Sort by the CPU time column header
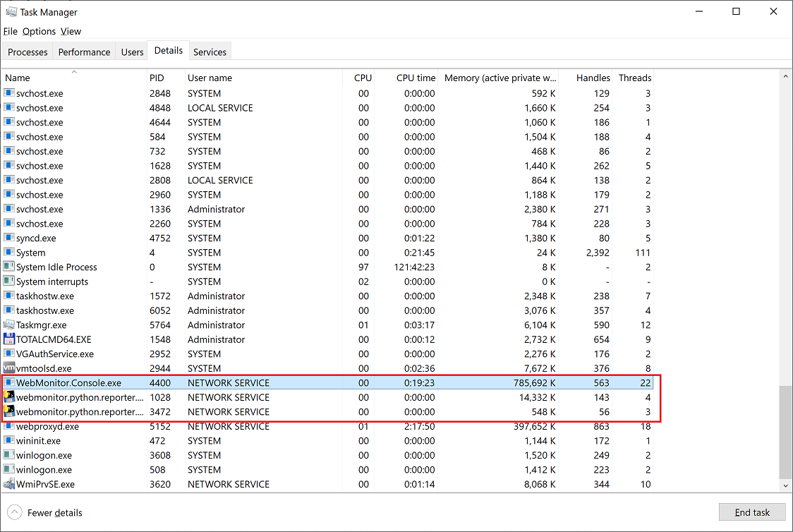Viewport: 793px width, 532px height. [x=406, y=78]
